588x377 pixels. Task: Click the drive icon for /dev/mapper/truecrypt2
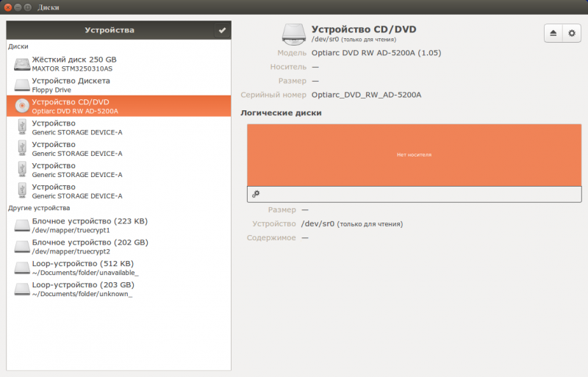[22, 246]
